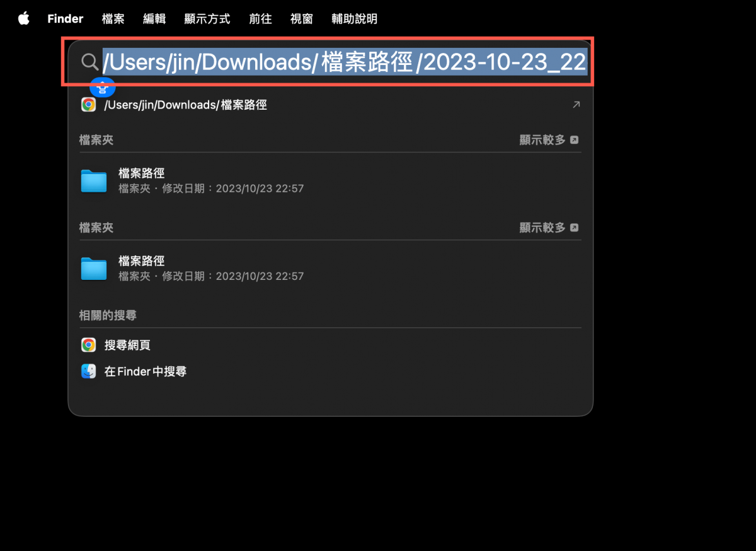Select the first 檔案路徑 folder name

142,173
